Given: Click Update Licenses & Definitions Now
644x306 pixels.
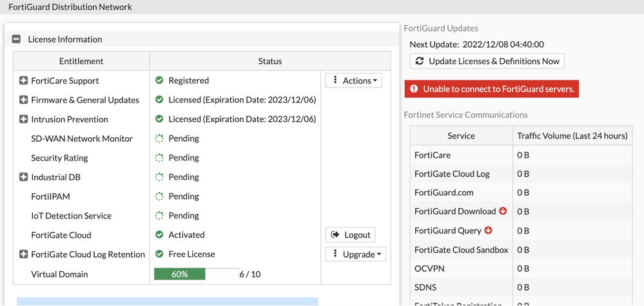Looking at the screenshot, I should (487, 61).
